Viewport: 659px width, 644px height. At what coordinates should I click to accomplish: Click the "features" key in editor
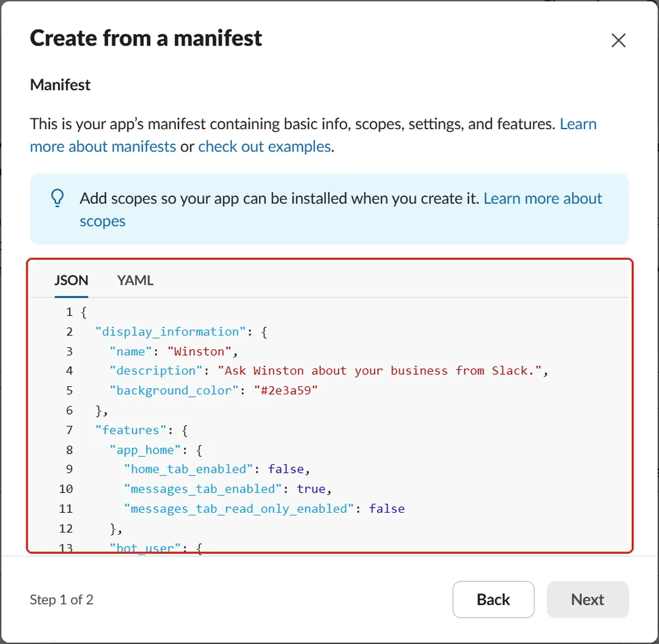point(130,430)
